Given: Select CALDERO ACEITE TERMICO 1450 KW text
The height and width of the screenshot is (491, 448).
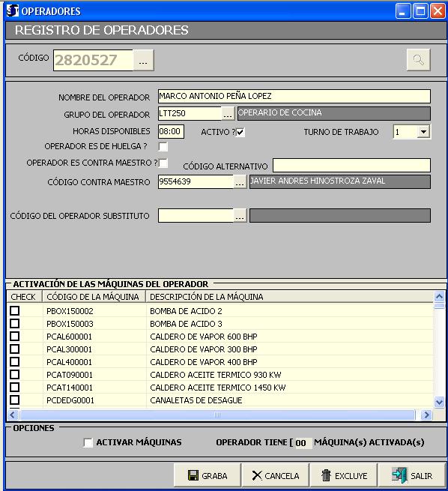Looking at the screenshot, I should point(218,388).
